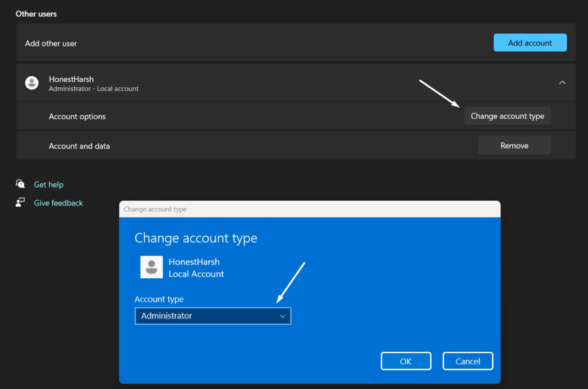Image resolution: width=588 pixels, height=389 pixels.
Task: Select the Account and data row label
Action: coord(79,146)
